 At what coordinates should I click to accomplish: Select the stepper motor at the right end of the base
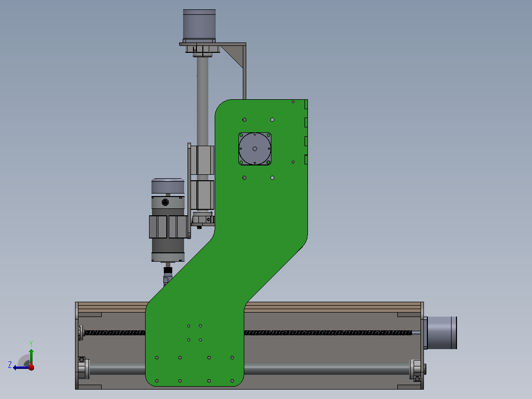tap(442, 333)
